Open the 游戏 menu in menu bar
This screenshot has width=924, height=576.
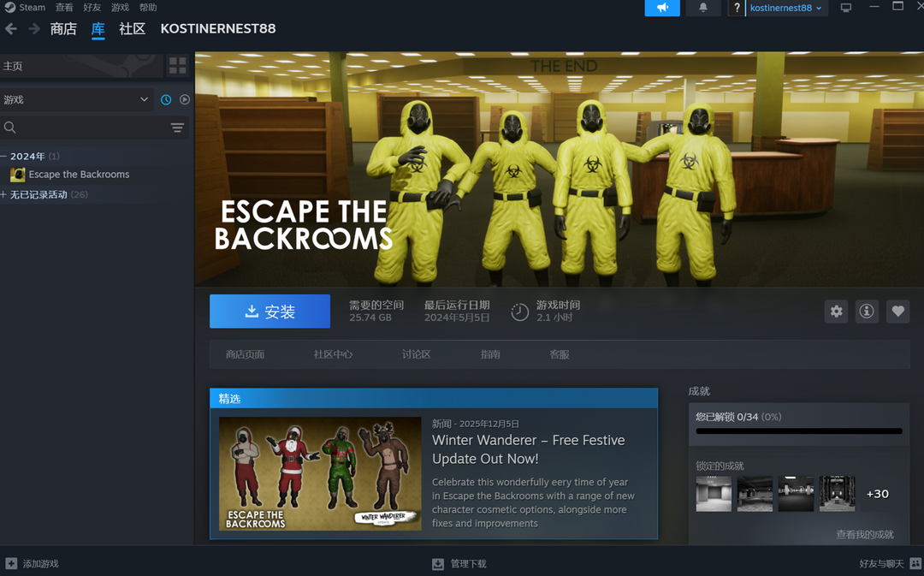121,7
